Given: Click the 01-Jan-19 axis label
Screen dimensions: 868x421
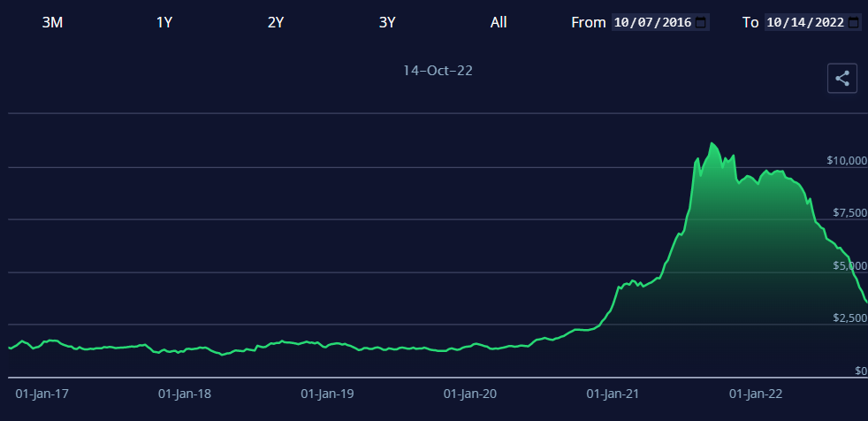Looking at the screenshot, I should click(327, 394).
